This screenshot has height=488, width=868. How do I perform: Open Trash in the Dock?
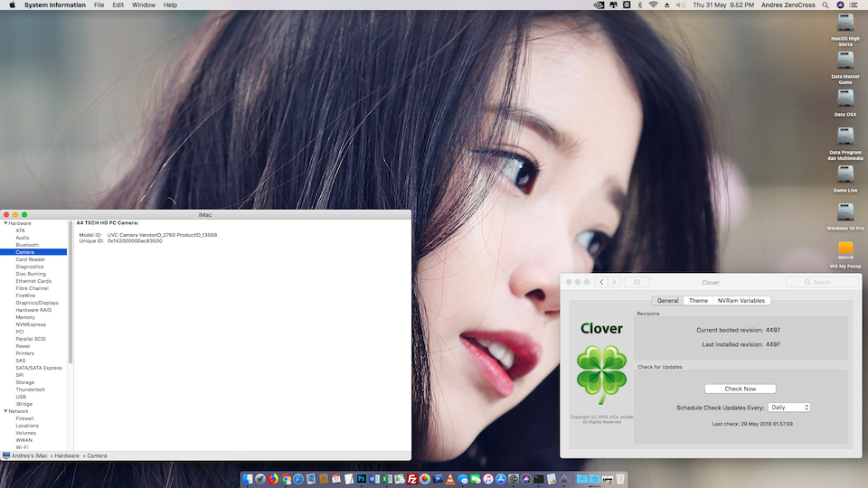[620, 479]
